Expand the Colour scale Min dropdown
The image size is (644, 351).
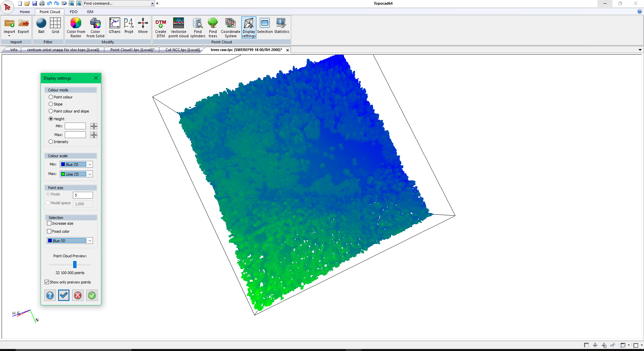coord(90,165)
